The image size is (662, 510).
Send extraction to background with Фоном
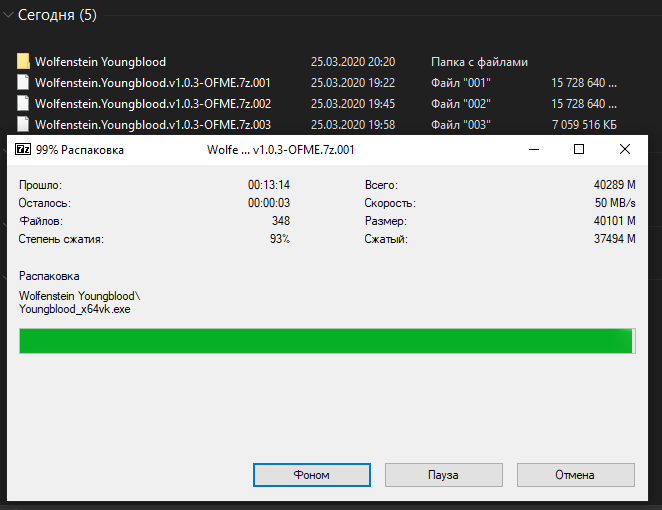(x=312, y=475)
